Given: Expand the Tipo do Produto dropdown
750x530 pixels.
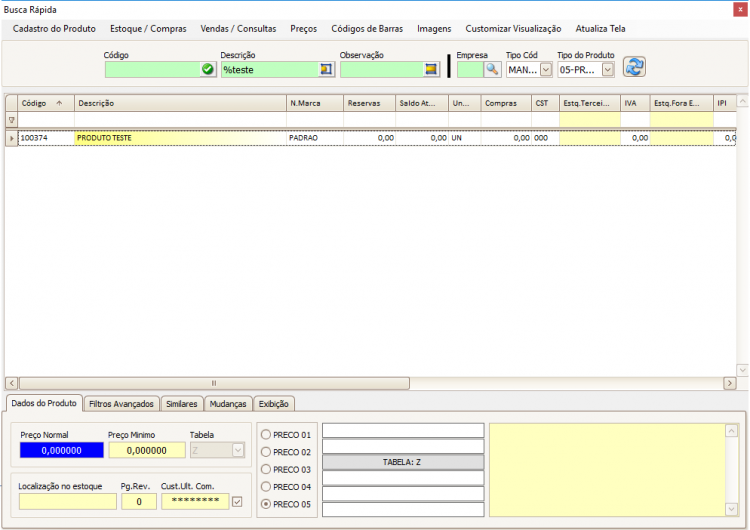Looking at the screenshot, I should pos(608,70).
